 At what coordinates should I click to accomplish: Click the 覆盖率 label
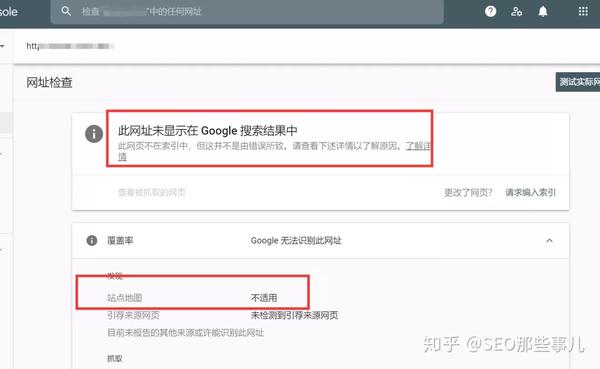[x=120, y=240]
